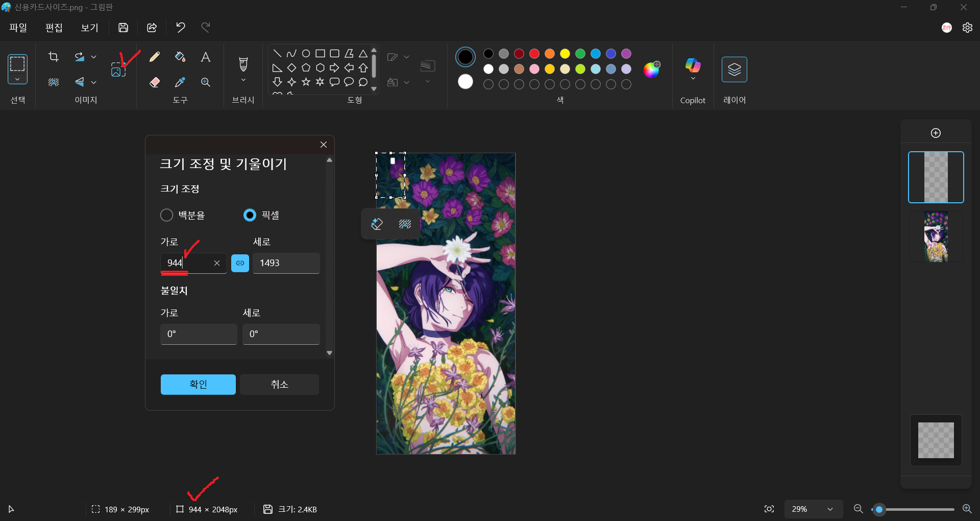Open the shape outline dropdown

tap(406, 57)
